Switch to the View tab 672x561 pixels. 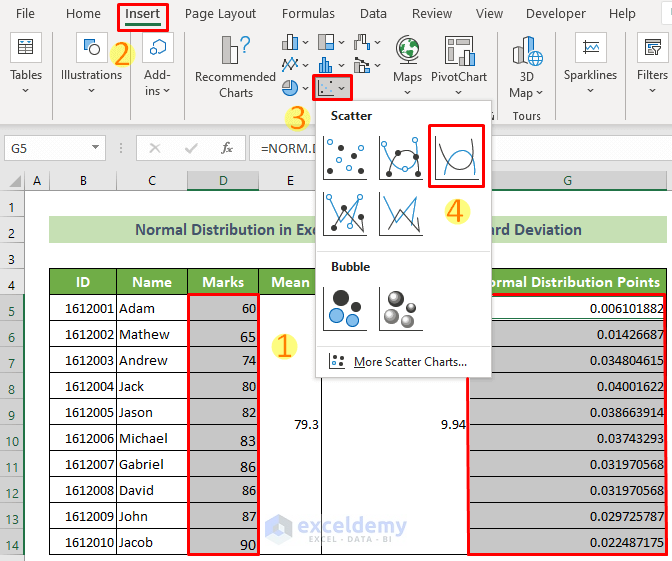[x=489, y=14]
